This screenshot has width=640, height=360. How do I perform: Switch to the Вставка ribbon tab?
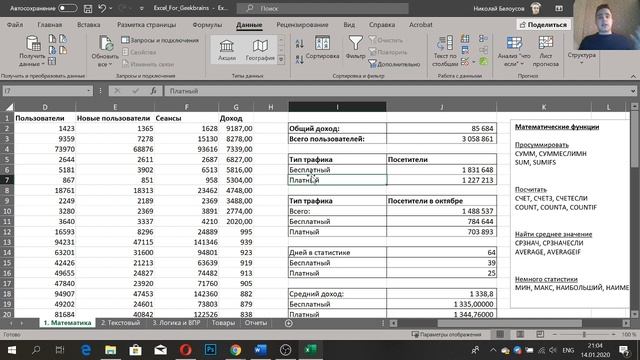point(89,24)
